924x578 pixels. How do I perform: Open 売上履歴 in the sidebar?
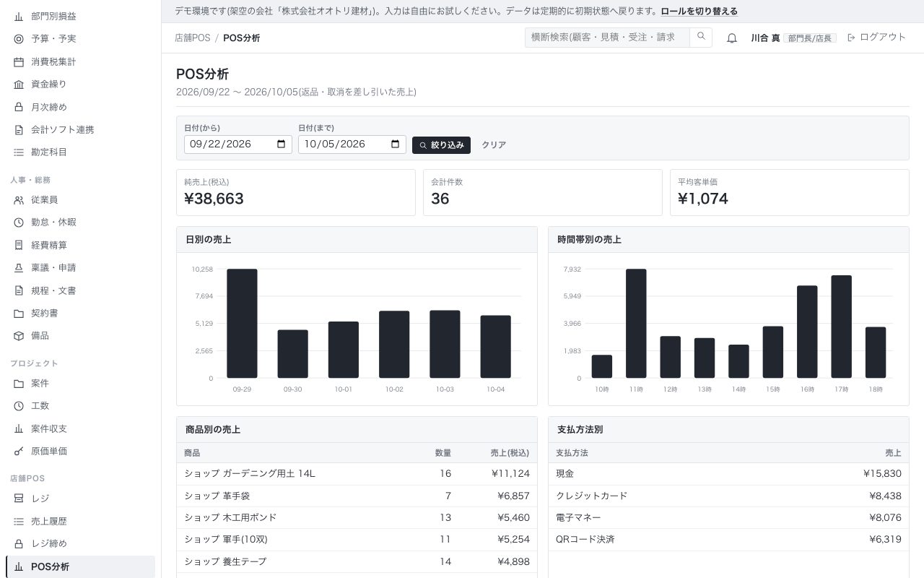[x=80, y=521]
